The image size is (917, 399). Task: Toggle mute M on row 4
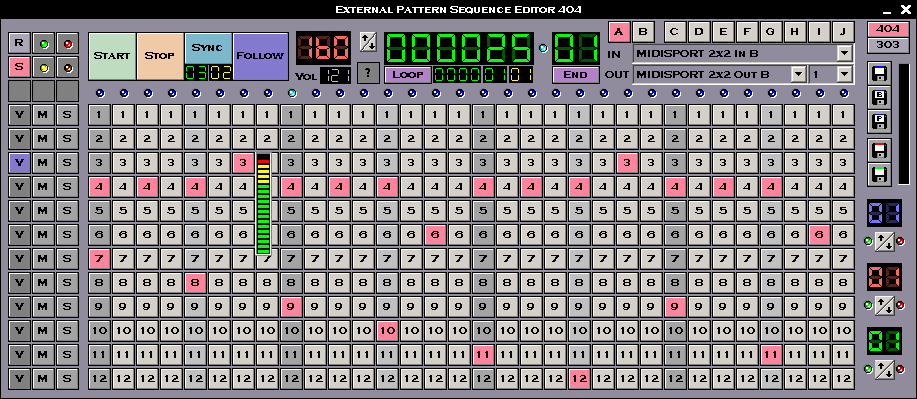pos(43,187)
